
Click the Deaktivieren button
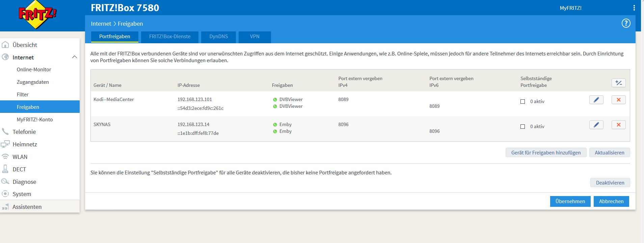[610, 183]
